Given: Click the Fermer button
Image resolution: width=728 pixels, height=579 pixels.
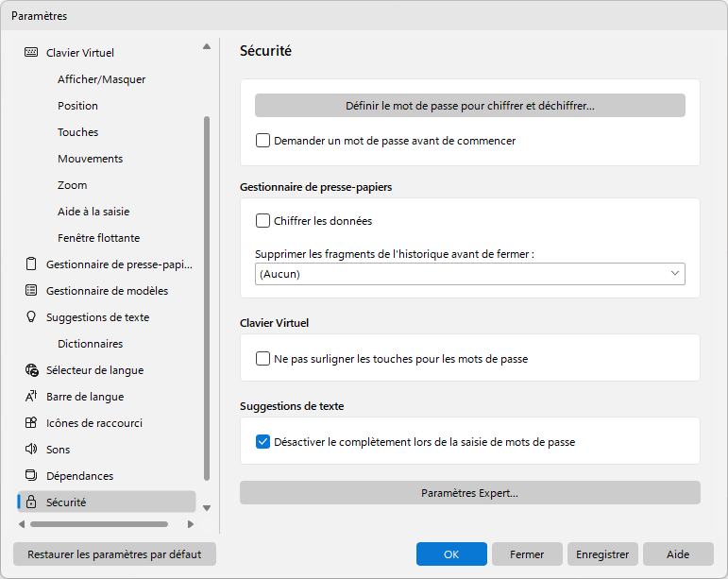Looking at the screenshot, I should coord(527,553).
